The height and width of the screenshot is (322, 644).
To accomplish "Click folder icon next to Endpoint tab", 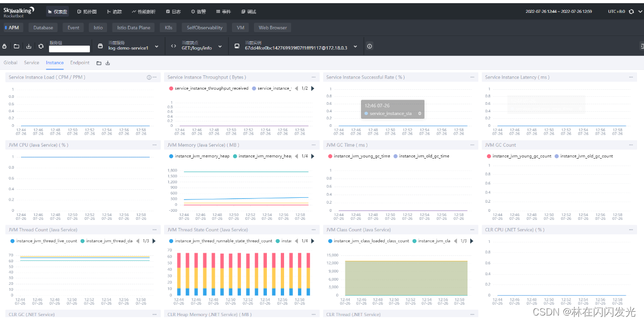I will pyautogui.click(x=99, y=63).
